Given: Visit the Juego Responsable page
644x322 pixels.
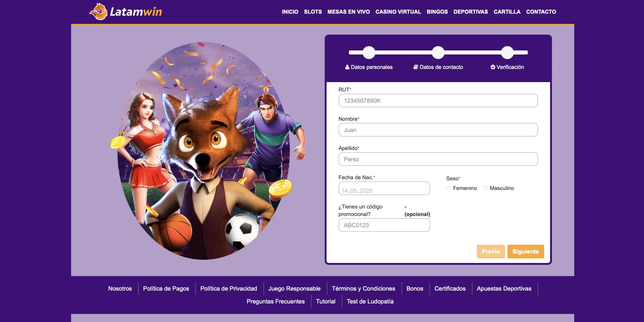Looking at the screenshot, I should click(x=294, y=288).
